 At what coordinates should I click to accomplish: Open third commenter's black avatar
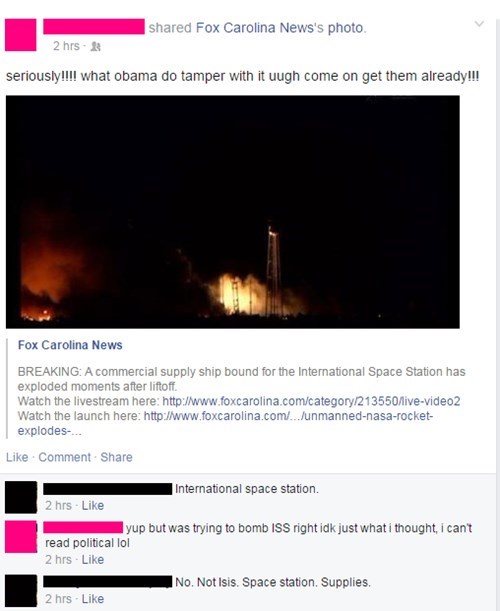[21, 590]
